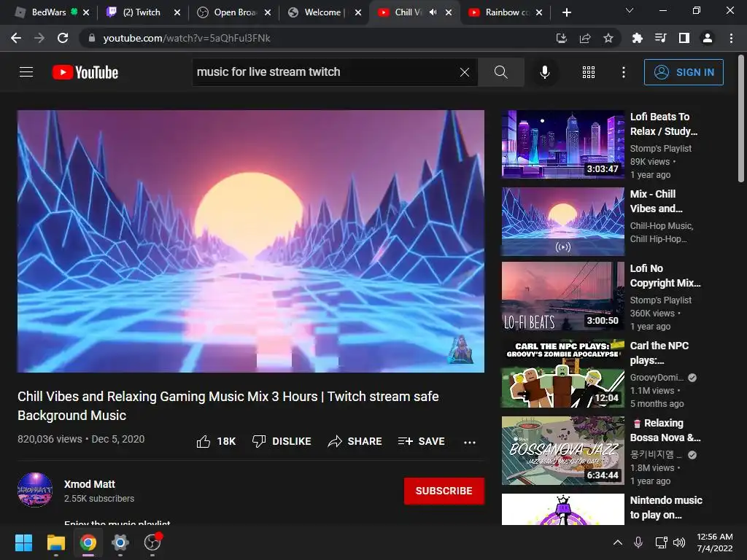747x560 pixels.
Task: Open the Xmod Matt channel name
Action: (x=90, y=484)
